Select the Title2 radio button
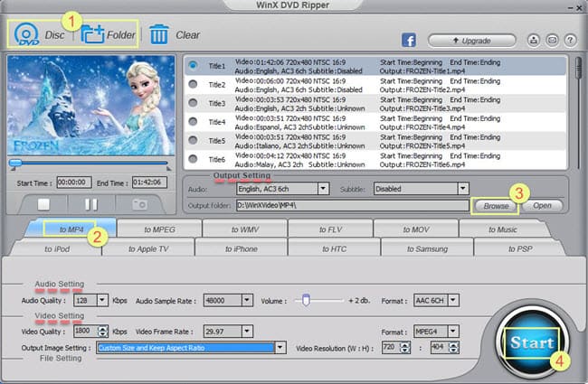Viewport: 588px width, 384px height. [193, 84]
